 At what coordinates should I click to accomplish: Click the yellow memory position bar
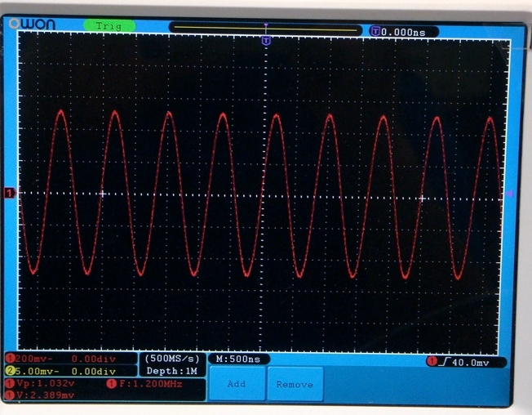click(x=266, y=29)
